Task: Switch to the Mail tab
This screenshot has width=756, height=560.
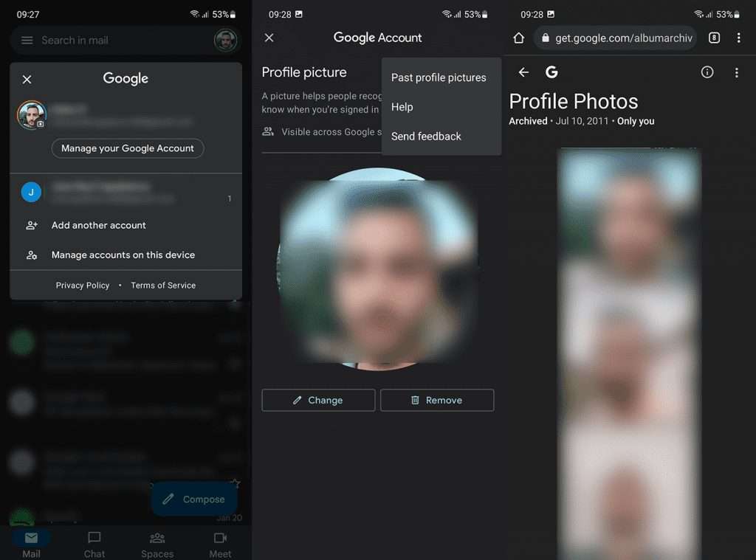Action: point(31,545)
